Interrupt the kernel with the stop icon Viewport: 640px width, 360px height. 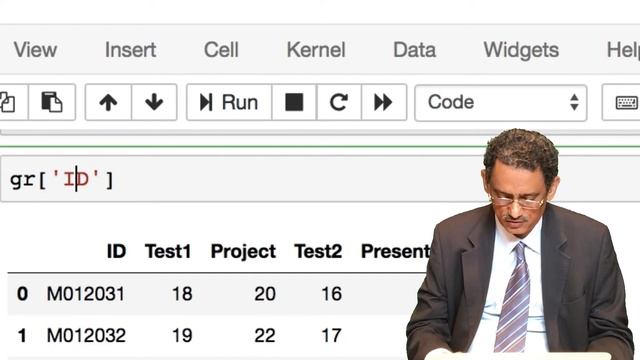(x=294, y=102)
